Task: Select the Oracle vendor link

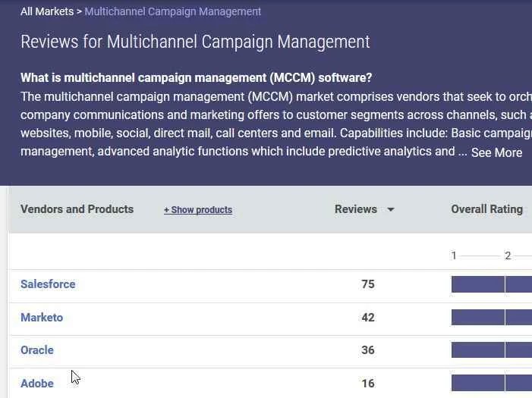Action: coord(37,350)
